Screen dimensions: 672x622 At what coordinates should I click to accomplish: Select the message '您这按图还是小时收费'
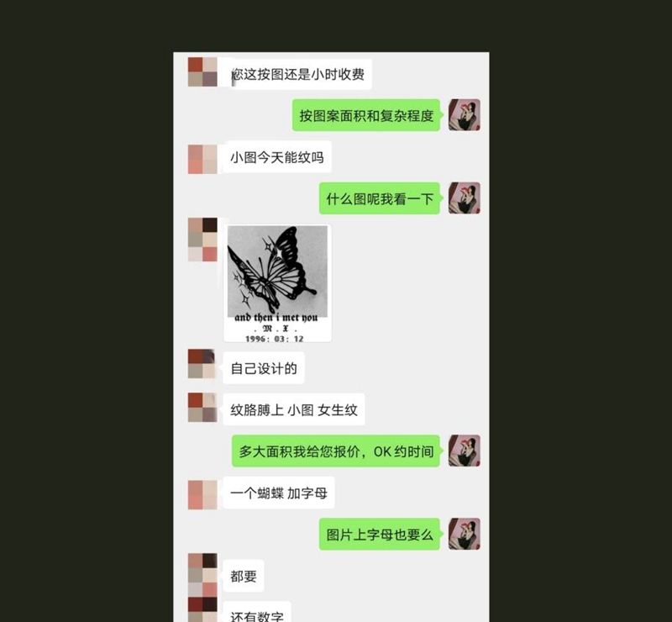(297, 74)
